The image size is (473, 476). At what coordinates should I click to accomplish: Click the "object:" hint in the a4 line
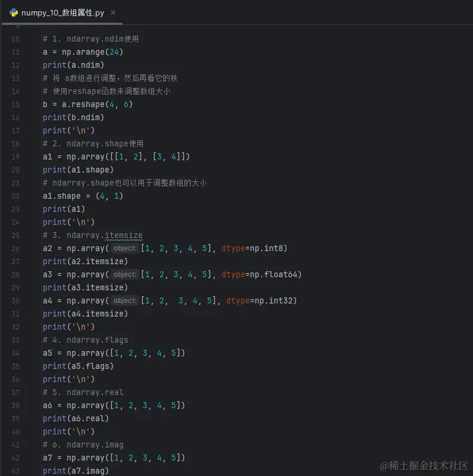124,301
